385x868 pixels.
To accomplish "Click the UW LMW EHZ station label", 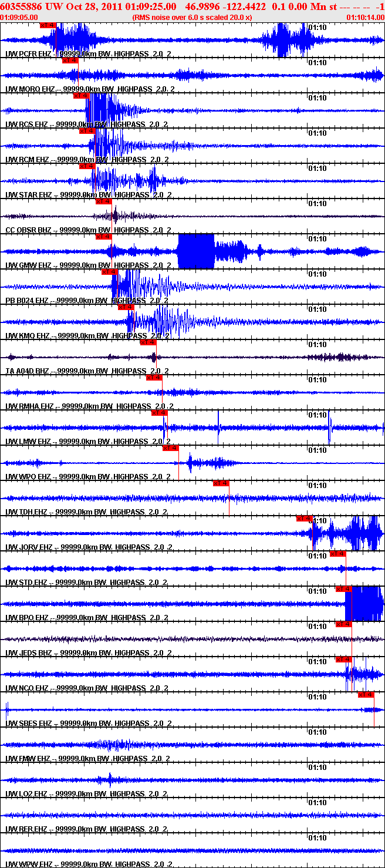I will pos(88,442).
